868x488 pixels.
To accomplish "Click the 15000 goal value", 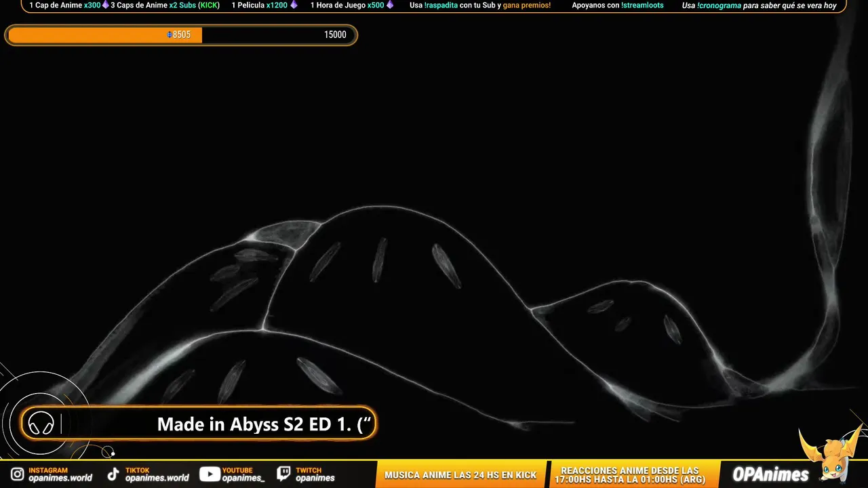I will coord(335,35).
